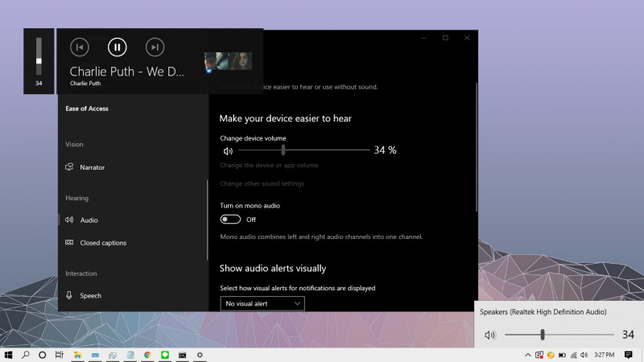
Task: Open the monitor app icon on taskbar
Action: (113, 355)
